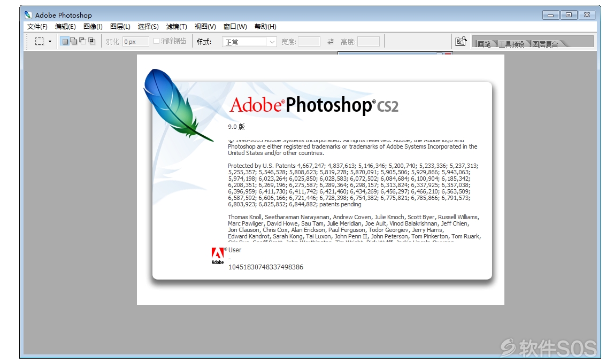Click the file browser (Bridge) icon
606x364 pixels.
pos(461,41)
